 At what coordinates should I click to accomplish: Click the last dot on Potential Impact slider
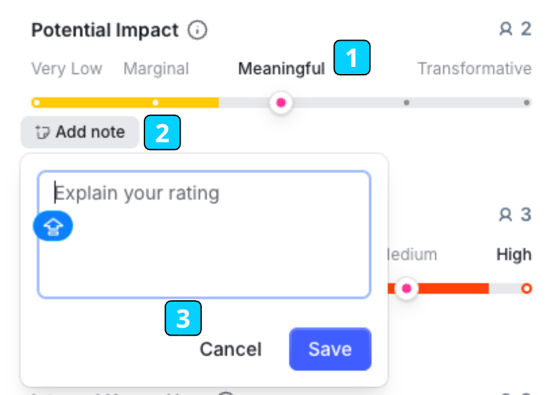(526, 103)
